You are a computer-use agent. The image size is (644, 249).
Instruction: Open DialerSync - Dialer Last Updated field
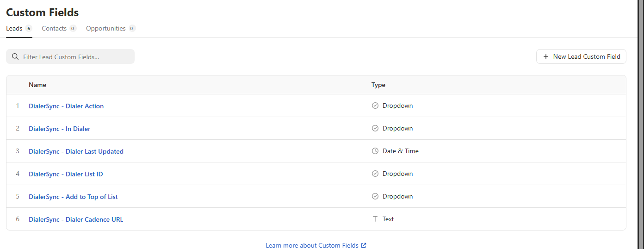76,151
